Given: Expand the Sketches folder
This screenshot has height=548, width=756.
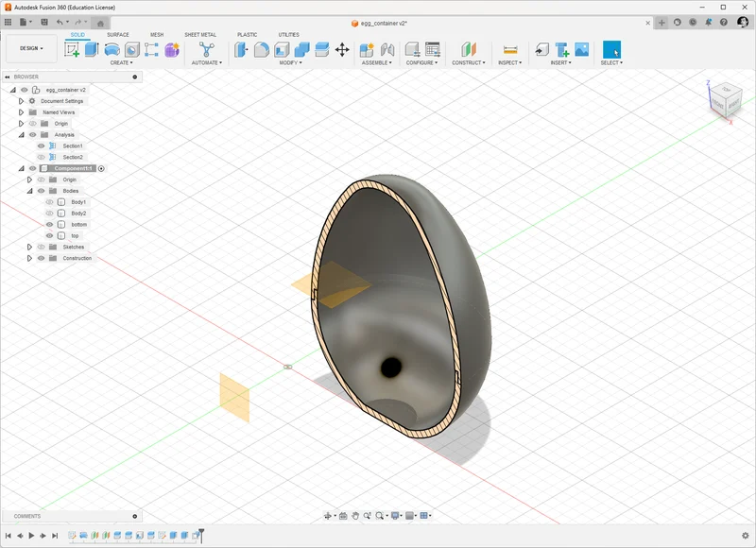Looking at the screenshot, I should [x=29, y=247].
